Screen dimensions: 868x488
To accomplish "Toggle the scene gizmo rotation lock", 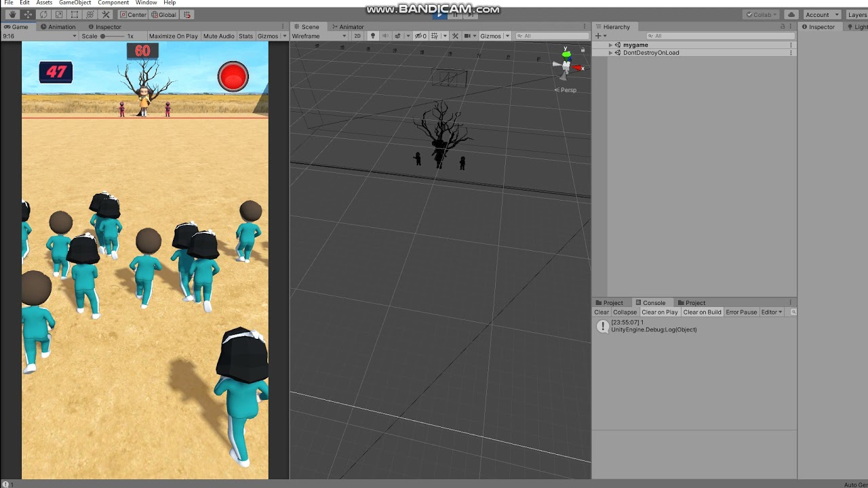I will pyautogui.click(x=583, y=49).
